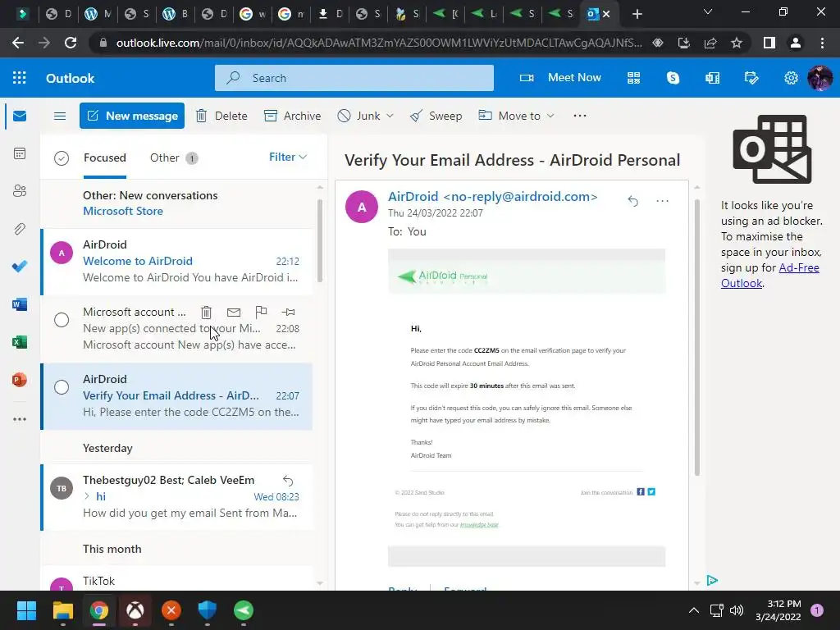Click the Search input field

pyautogui.click(x=354, y=78)
